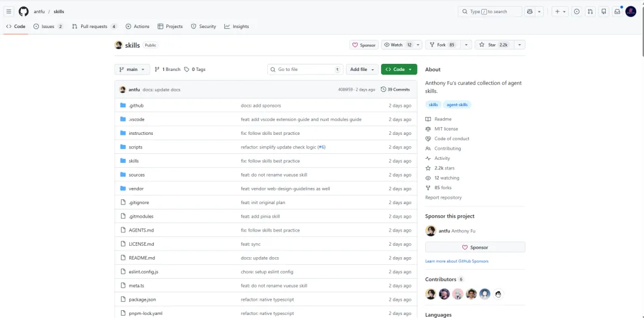Image resolution: width=644 pixels, height=318 pixels.
Task: Open repositories icon in the top header
Action: 603,11
